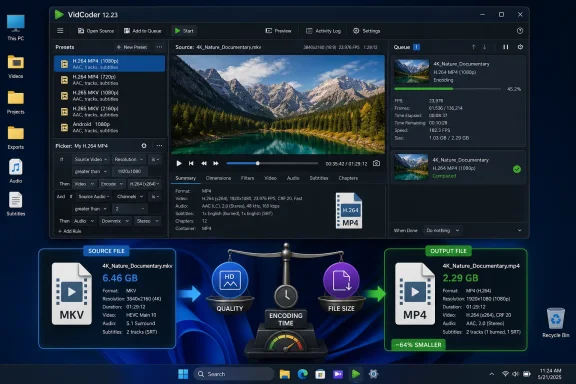Open taskbar volume control
The height and width of the screenshot is (384, 576).
click(515, 374)
